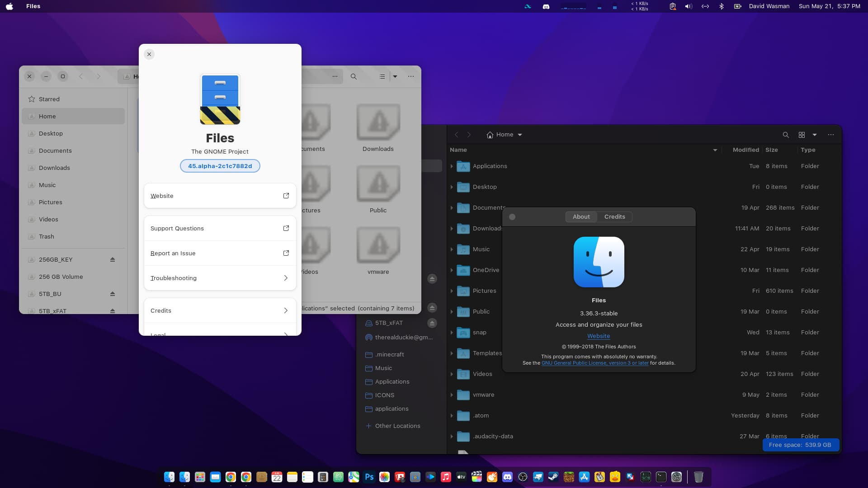Eject the 5TB_BU drive
Screen dimensions: 868x488
tap(113, 294)
